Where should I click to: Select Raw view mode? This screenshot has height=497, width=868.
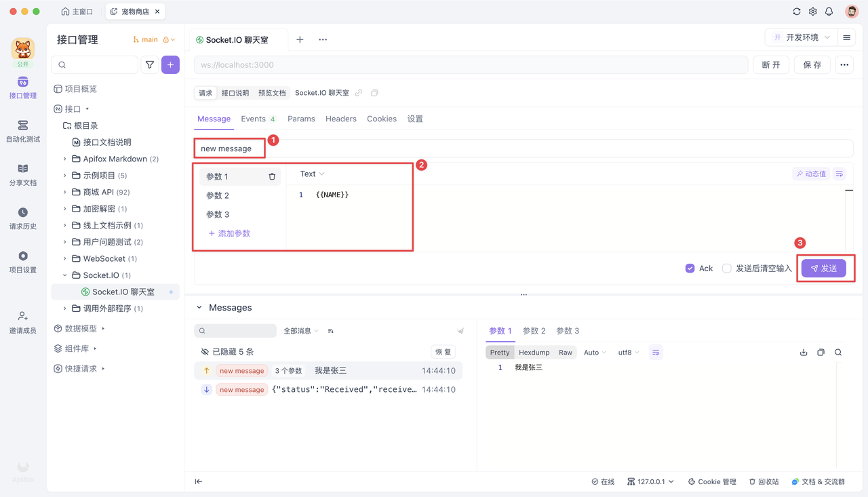[x=566, y=353]
